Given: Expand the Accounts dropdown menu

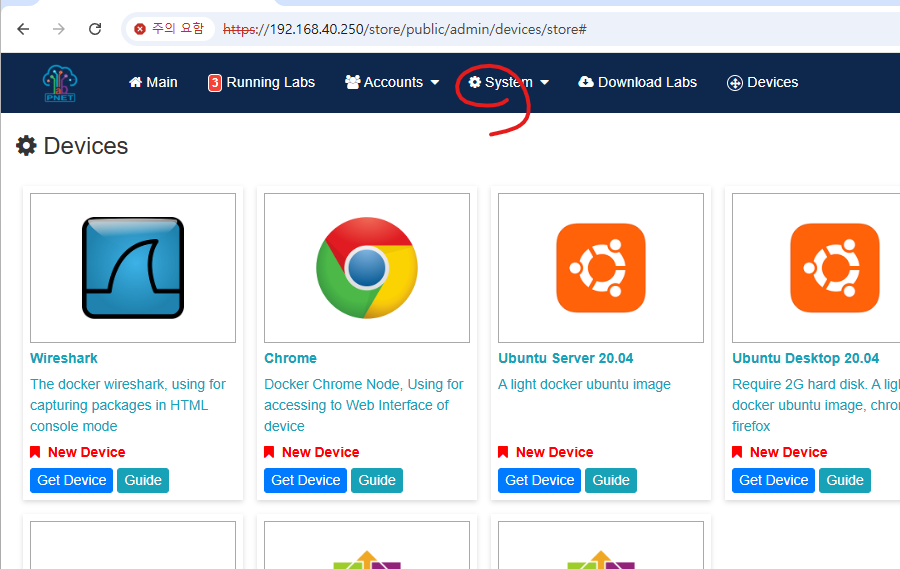Looking at the screenshot, I should tap(392, 82).
